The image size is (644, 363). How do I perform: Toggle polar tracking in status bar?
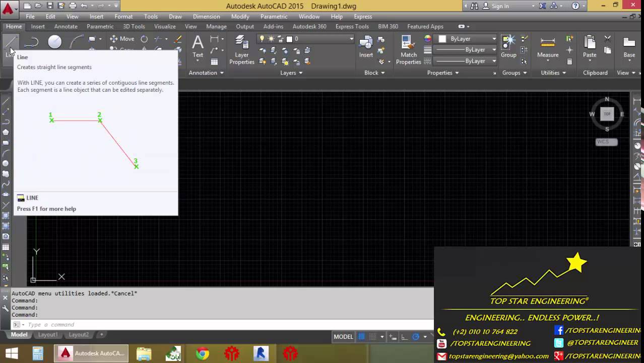click(x=416, y=337)
